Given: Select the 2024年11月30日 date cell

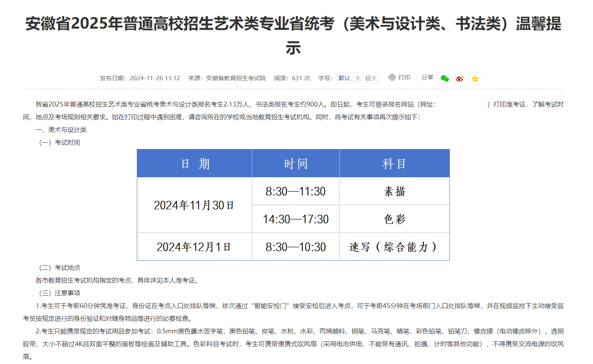Looking at the screenshot, I should (194, 205).
